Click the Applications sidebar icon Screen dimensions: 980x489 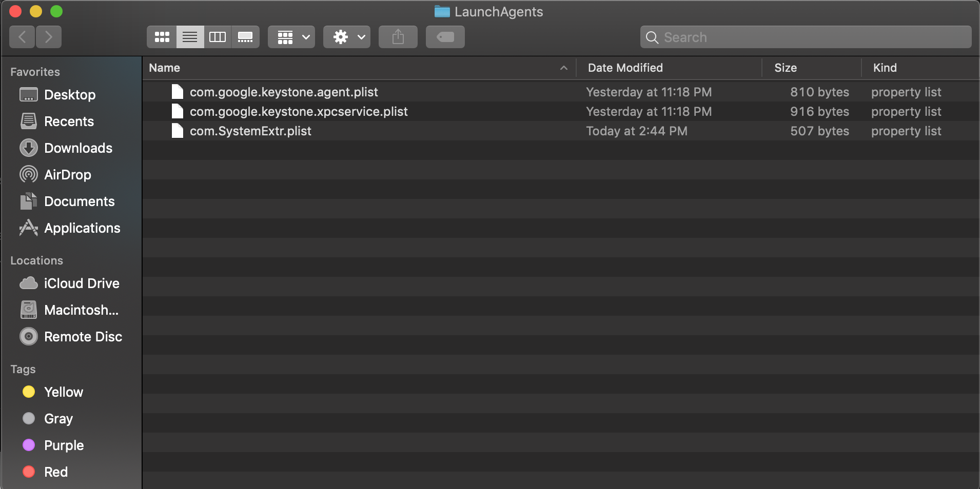click(29, 228)
